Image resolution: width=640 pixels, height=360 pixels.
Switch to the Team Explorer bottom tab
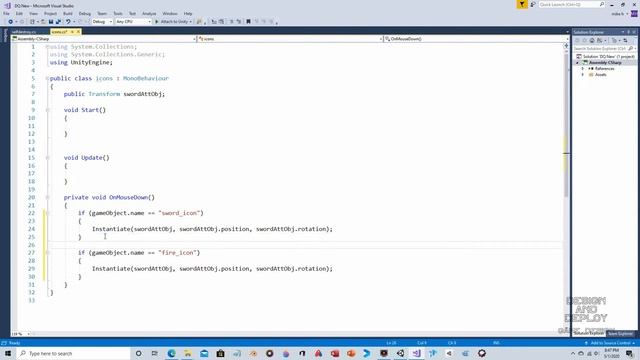coord(620,334)
